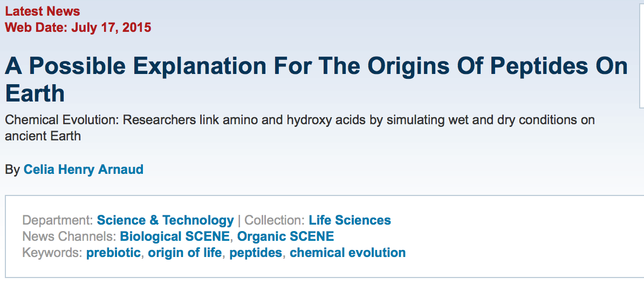644x284 pixels.
Task: Click the pipe separator before Collection
Action: pyautogui.click(x=239, y=220)
